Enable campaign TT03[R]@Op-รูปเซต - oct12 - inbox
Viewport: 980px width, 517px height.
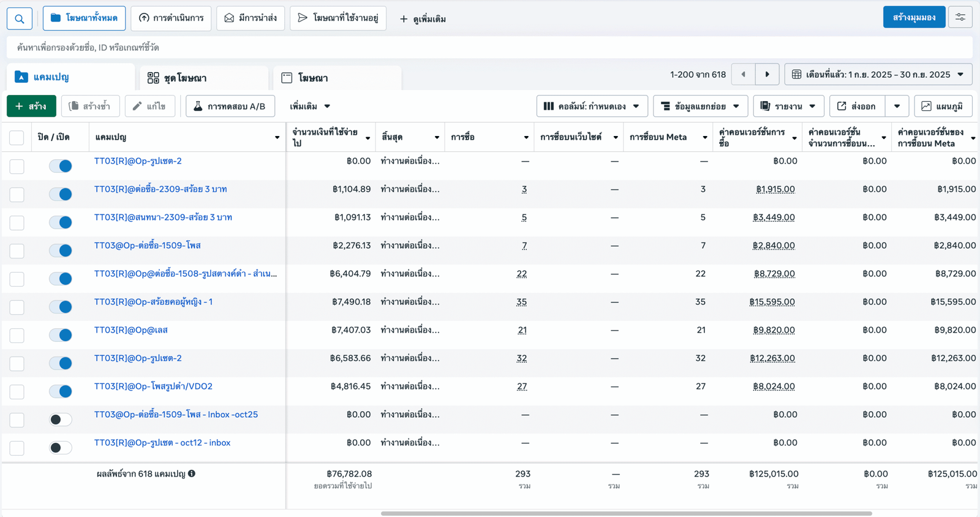click(x=61, y=448)
